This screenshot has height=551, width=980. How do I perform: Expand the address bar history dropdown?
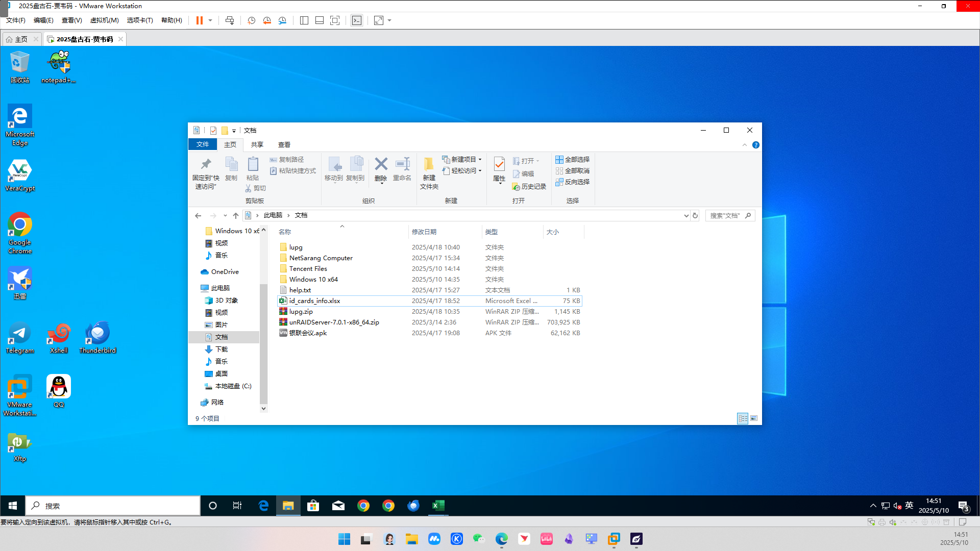[x=686, y=215]
